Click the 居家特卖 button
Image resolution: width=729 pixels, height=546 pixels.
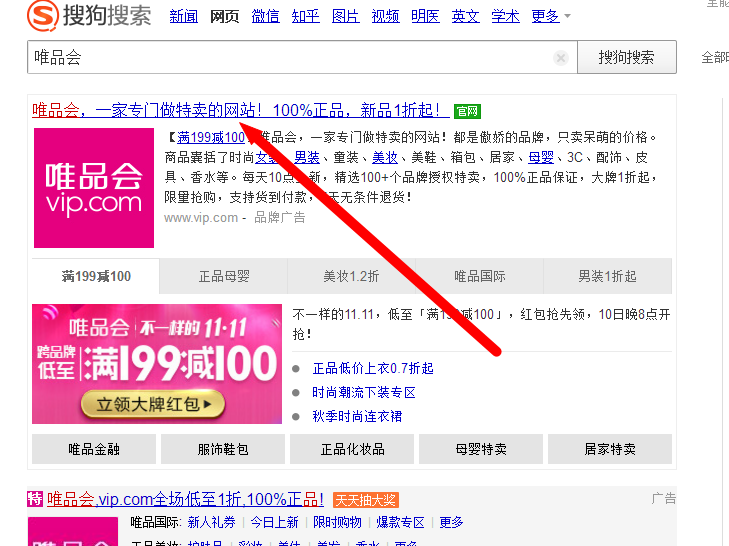[610, 449]
